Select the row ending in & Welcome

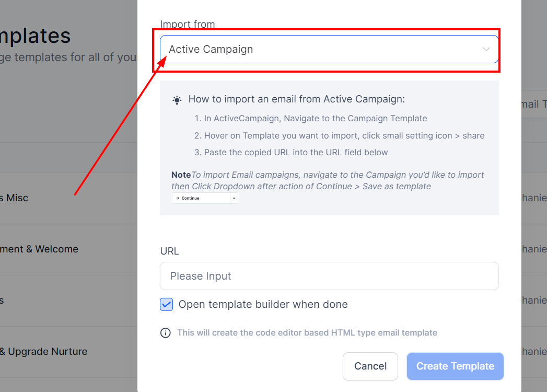40,249
